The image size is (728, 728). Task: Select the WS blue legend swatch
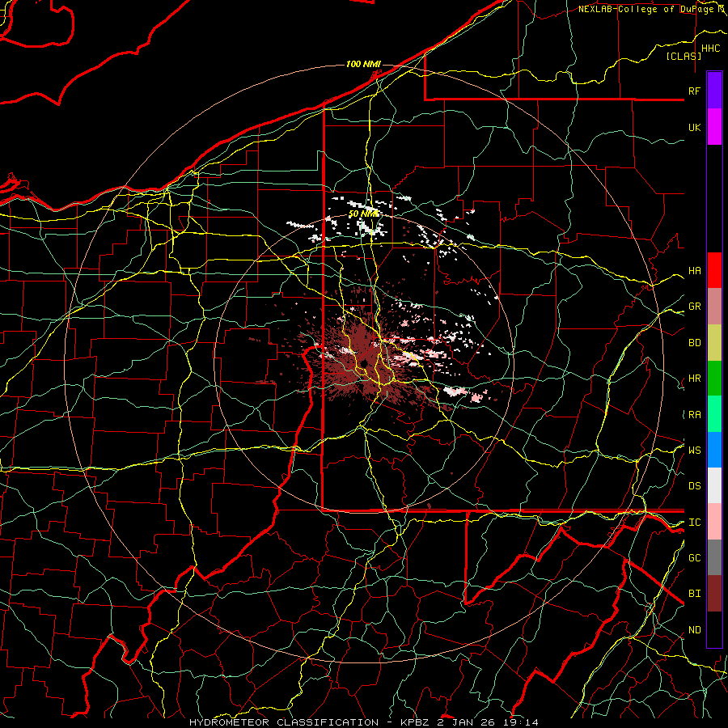[714, 450]
